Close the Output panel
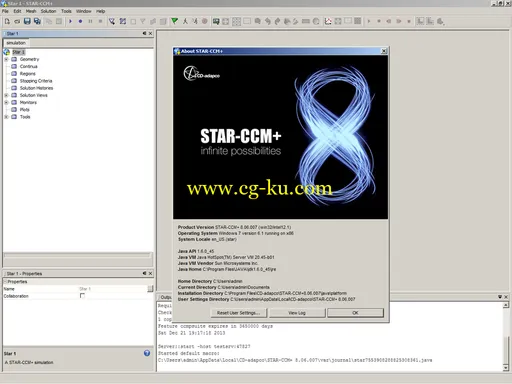The width and height of the screenshot is (512, 384). click(506, 297)
